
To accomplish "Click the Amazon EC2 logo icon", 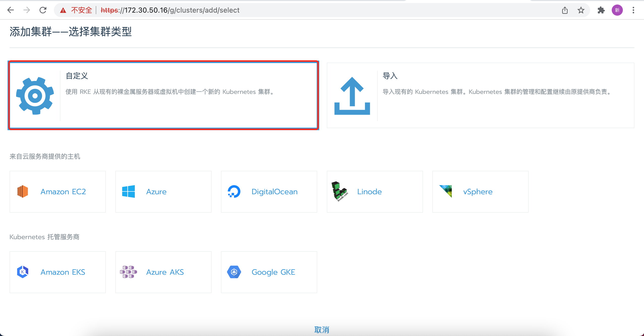I will pyautogui.click(x=23, y=191).
